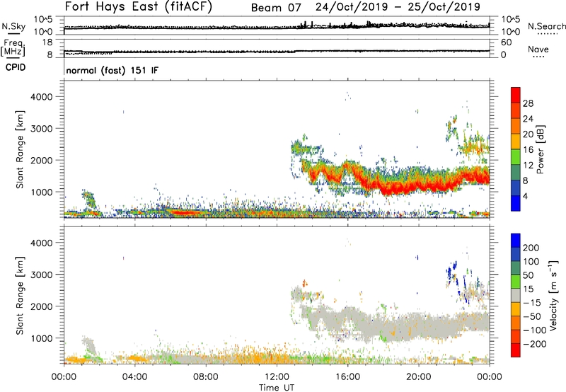566x392 pixels.
Task: Select the "1000" tick on the power panel
Action: coord(42,192)
